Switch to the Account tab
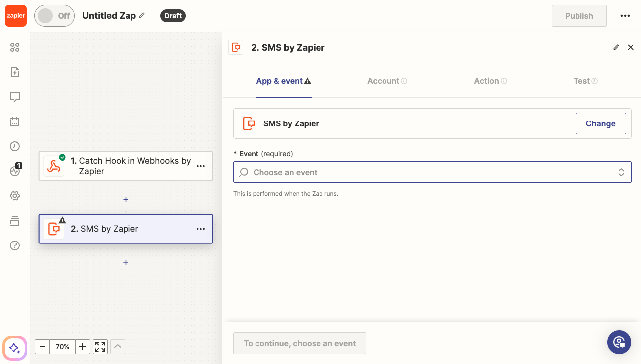 coord(387,81)
